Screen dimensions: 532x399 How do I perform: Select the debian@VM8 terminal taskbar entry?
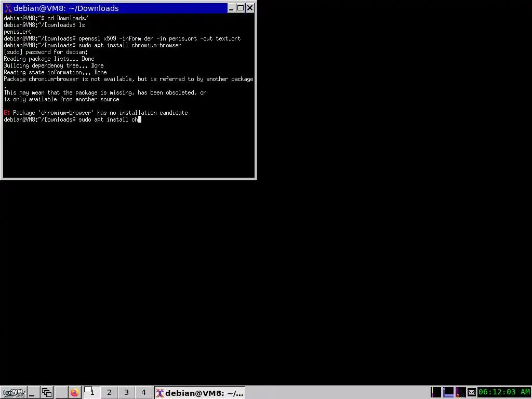[199, 393]
